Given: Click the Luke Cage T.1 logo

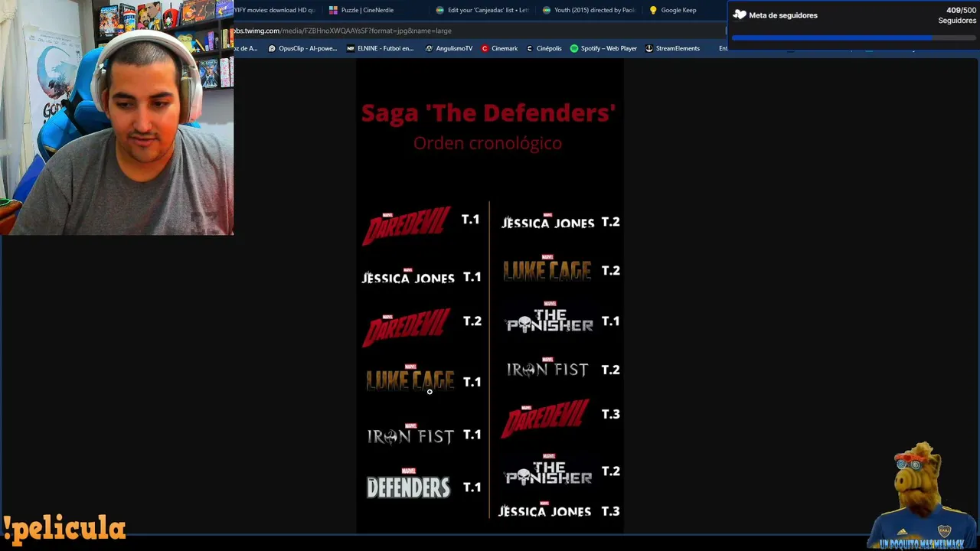Looking at the screenshot, I should [410, 379].
